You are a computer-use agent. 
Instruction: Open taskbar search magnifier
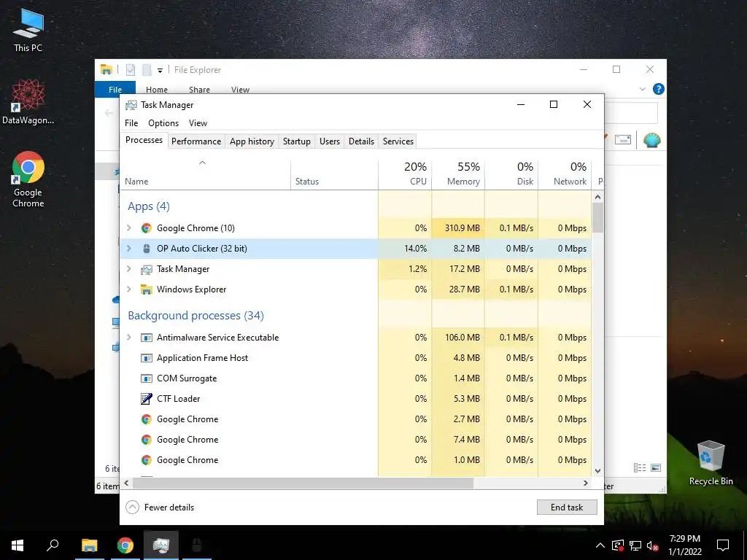(53, 545)
